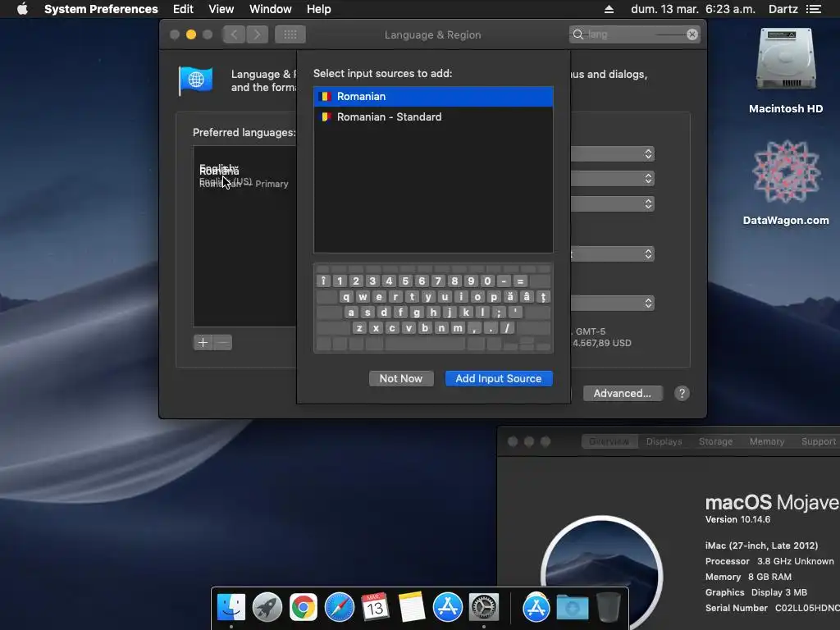The image size is (840, 630).
Task: Show all preferences grid button
Action: (x=290, y=34)
